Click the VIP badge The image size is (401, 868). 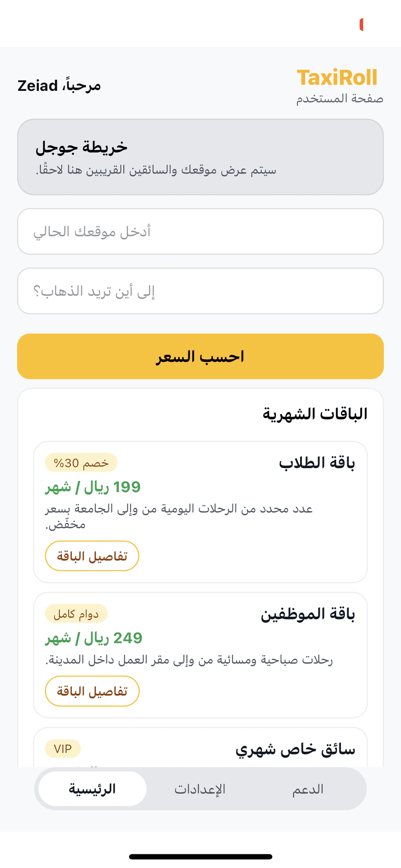pos(63,749)
